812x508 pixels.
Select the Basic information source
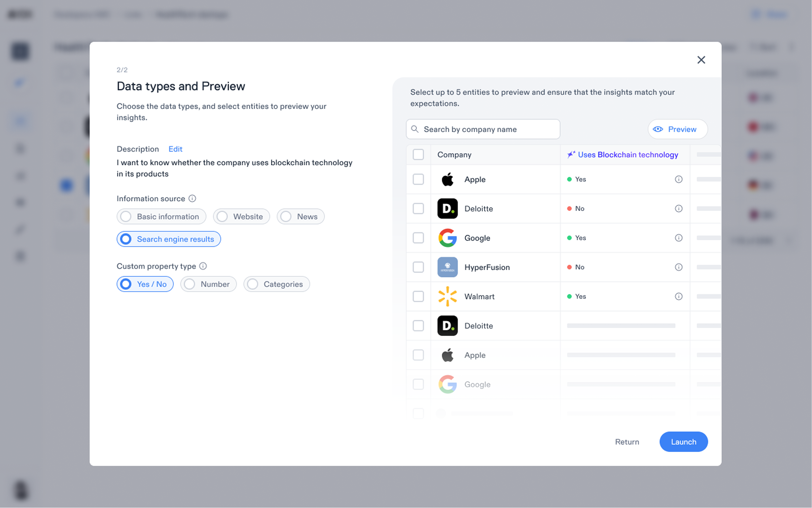point(161,216)
